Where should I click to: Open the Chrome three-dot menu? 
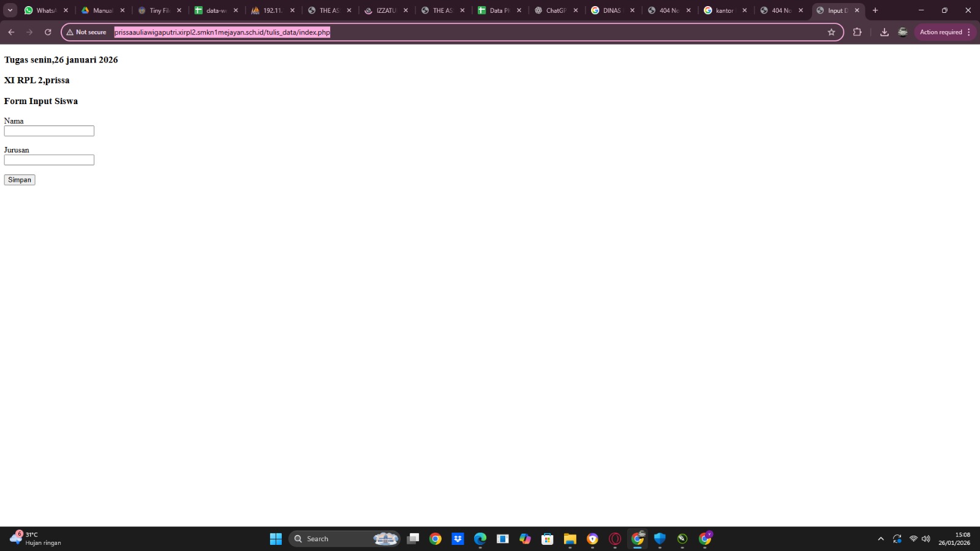click(968, 32)
